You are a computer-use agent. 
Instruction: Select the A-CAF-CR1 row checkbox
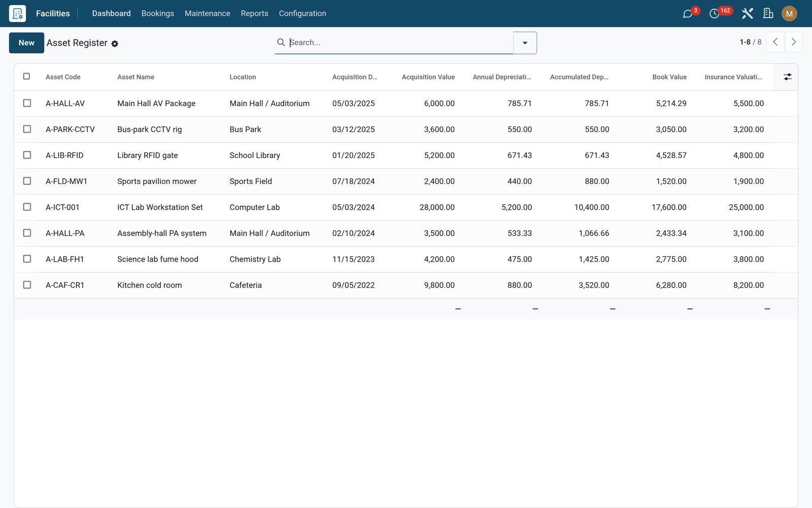pos(27,285)
